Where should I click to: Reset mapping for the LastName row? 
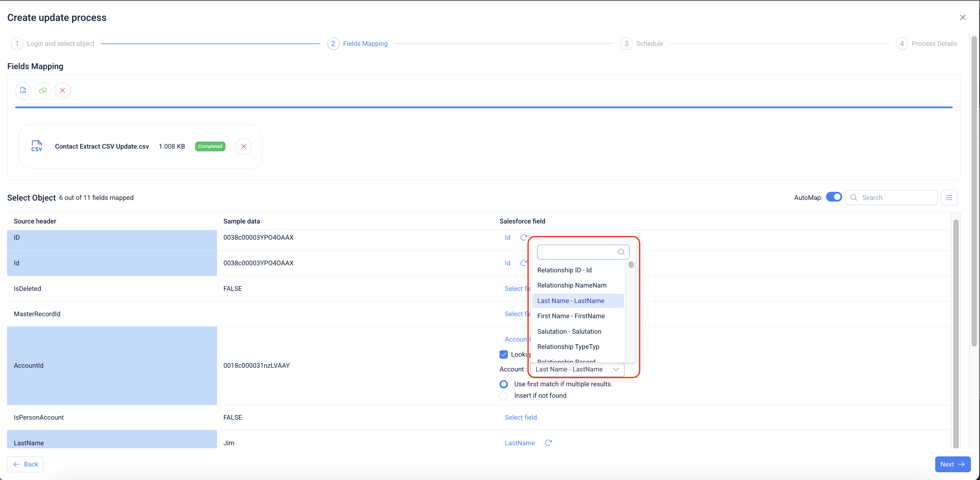548,443
